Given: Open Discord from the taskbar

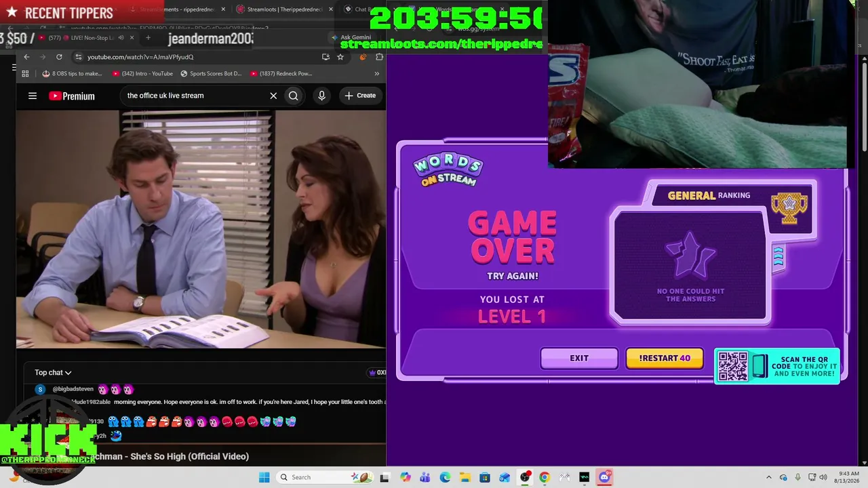Looking at the screenshot, I should (x=604, y=477).
